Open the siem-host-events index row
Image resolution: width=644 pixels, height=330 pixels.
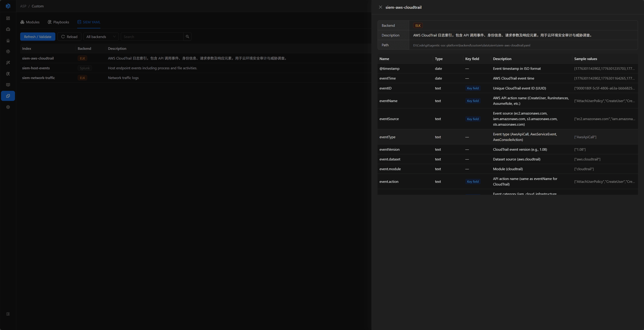click(x=195, y=68)
